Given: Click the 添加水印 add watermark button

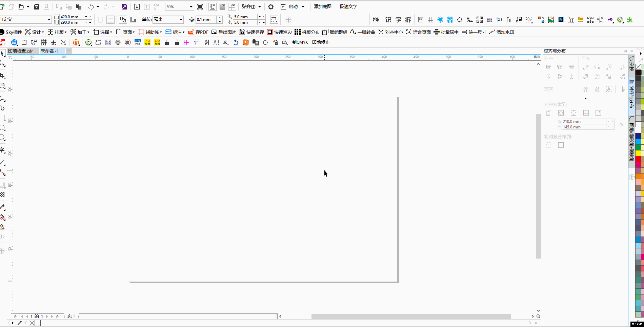Looking at the screenshot, I should pos(502,32).
